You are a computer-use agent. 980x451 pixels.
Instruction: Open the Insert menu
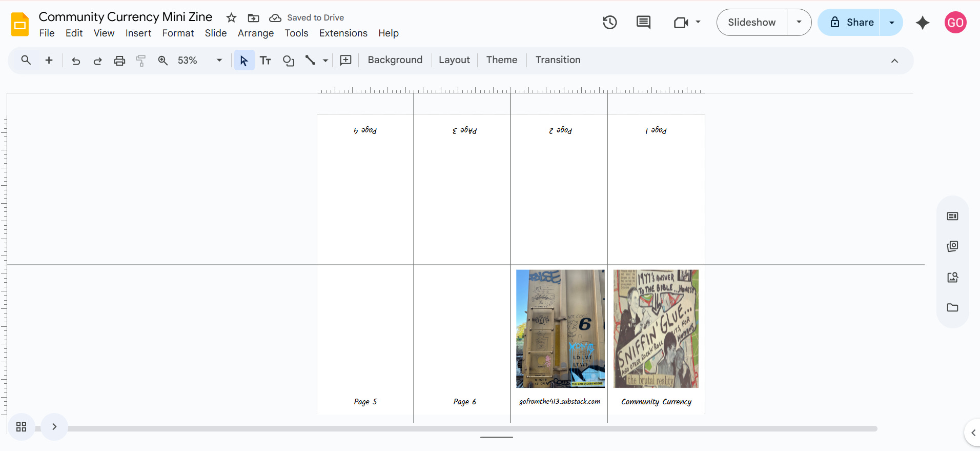[x=138, y=33]
